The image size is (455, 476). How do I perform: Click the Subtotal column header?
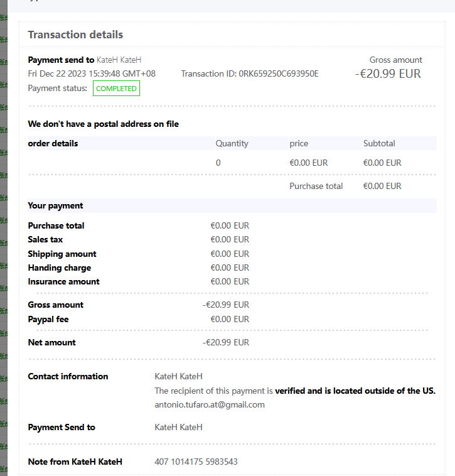coord(379,143)
